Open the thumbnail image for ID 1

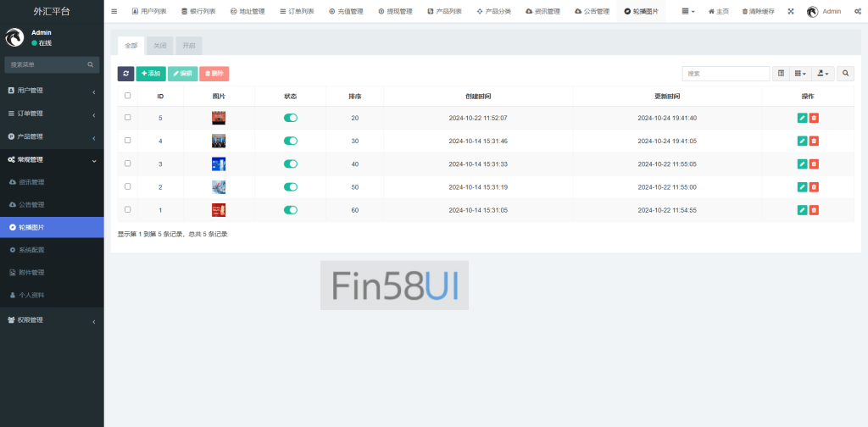219,210
